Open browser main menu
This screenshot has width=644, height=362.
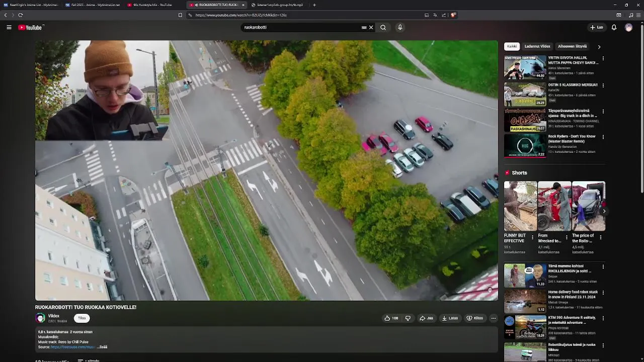pos(638,15)
